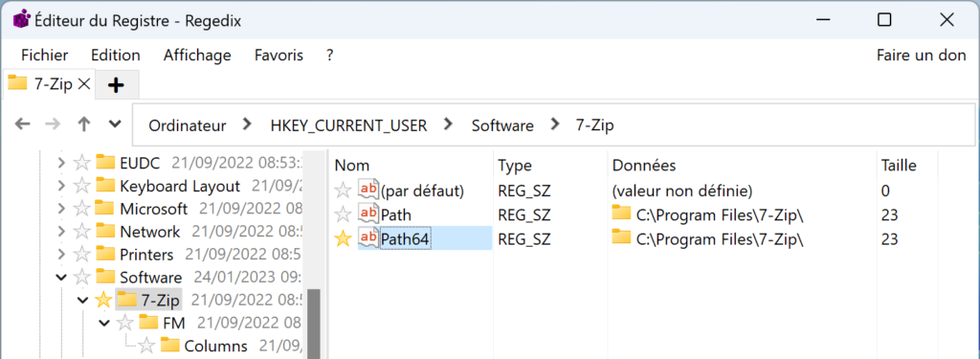Go back with the left arrow
This screenshot has height=359, width=980.
23,124
